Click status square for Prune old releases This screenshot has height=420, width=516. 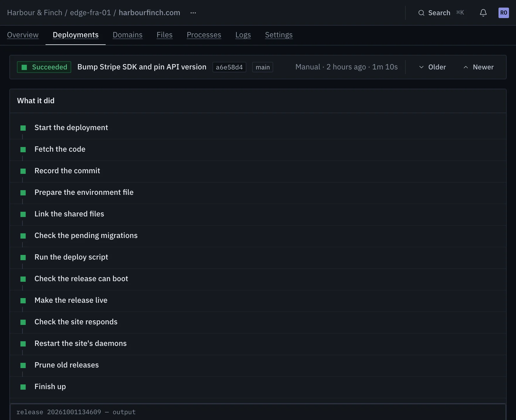click(x=23, y=365)
